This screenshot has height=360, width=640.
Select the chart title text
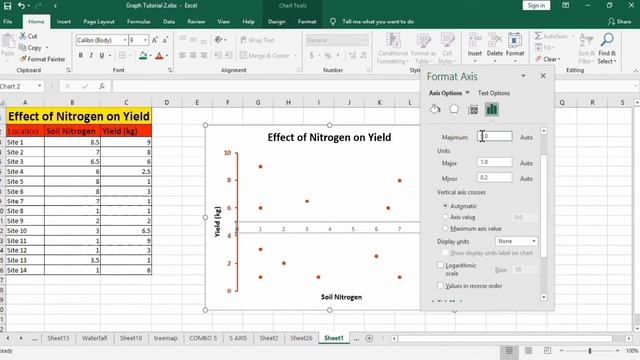329,137
